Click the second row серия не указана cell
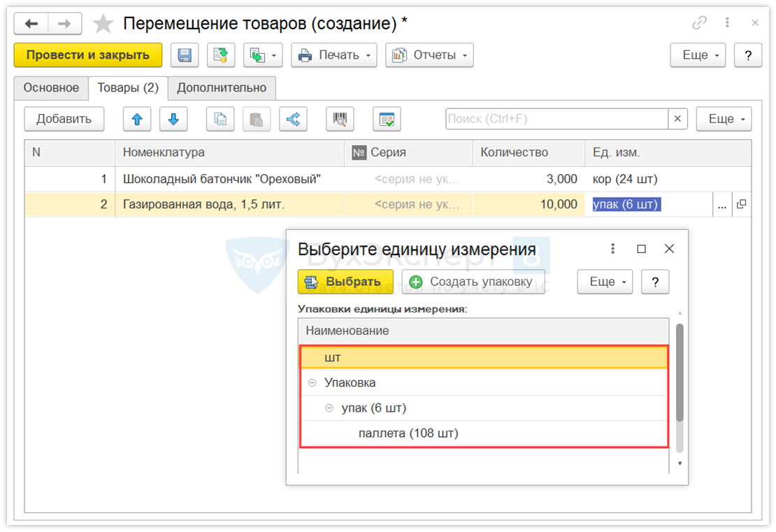 408,204
